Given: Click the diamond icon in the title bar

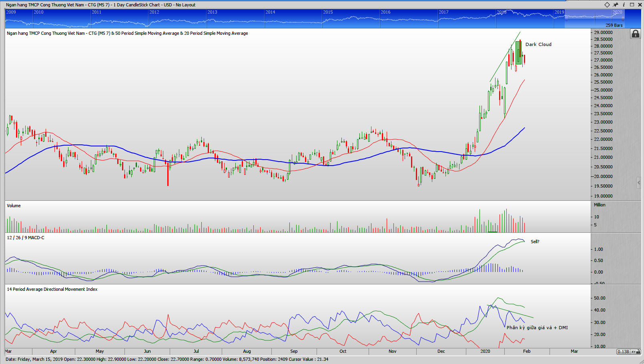Looking at the screenshot, I should click(607, 5).
